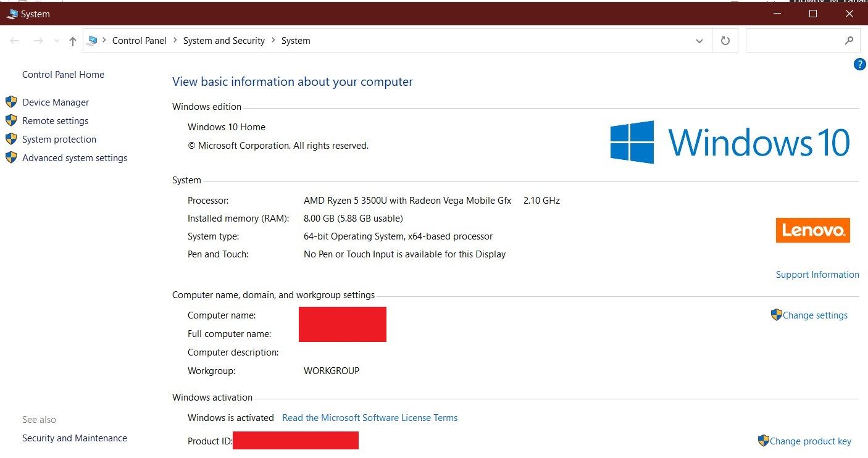Select Control Panel in the breadcrumb
Image resolution: width=868 pixels, height=458 pixels.
[140, 40]
